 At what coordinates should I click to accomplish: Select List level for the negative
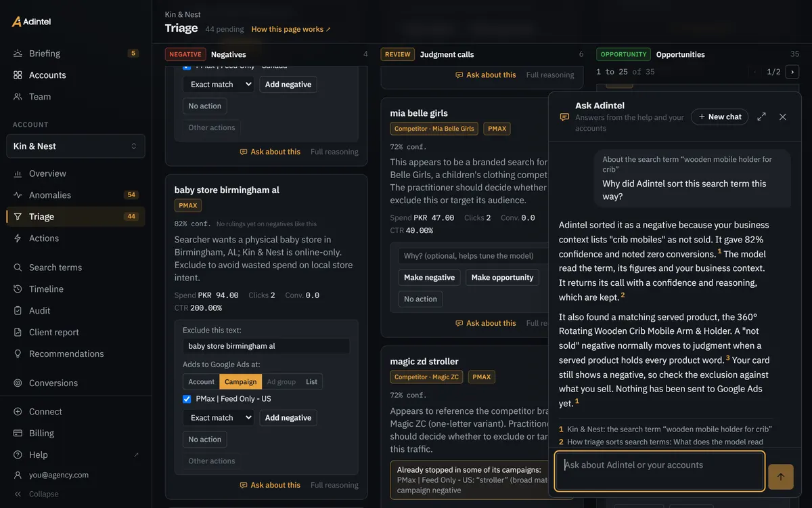(311, 382)
